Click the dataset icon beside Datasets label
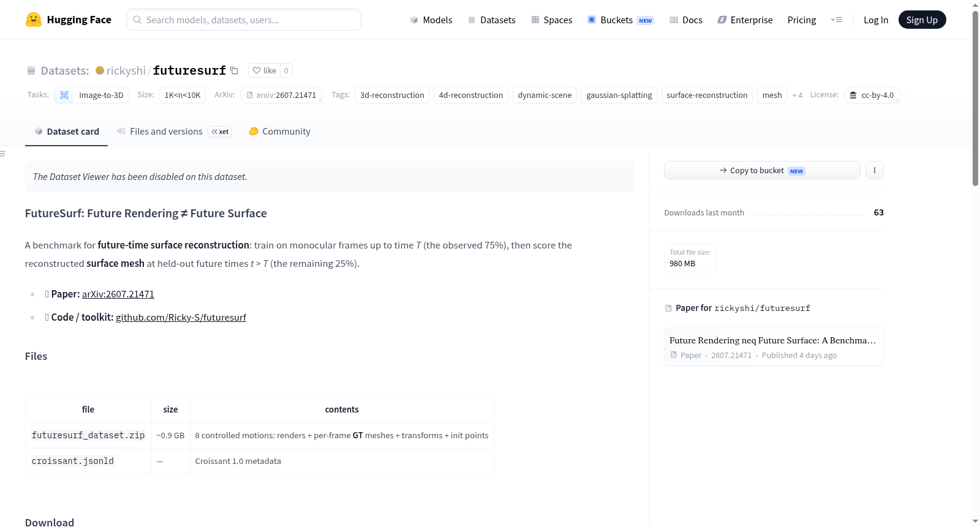The image size is (980, 527). click(31, 70)
